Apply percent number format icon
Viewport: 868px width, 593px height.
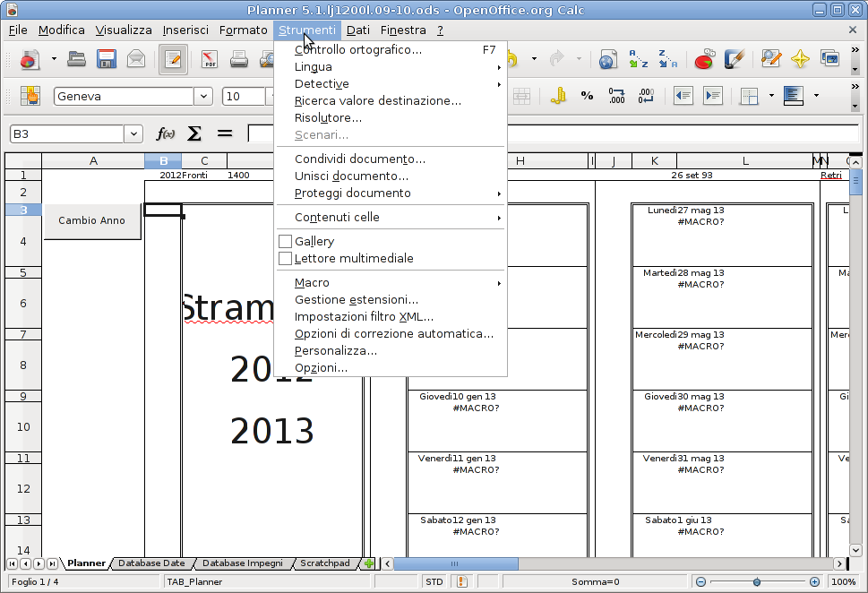coord(587,96)
